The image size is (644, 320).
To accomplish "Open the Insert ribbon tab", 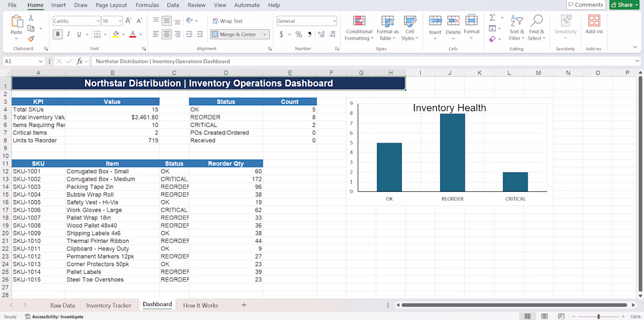I will point(59,5).
